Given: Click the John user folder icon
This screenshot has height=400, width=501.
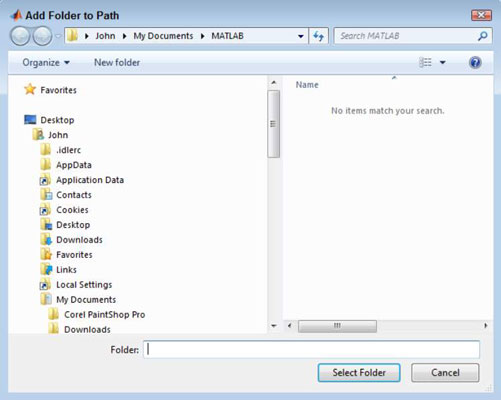Looking at the screenshot, I should point(38,135).
